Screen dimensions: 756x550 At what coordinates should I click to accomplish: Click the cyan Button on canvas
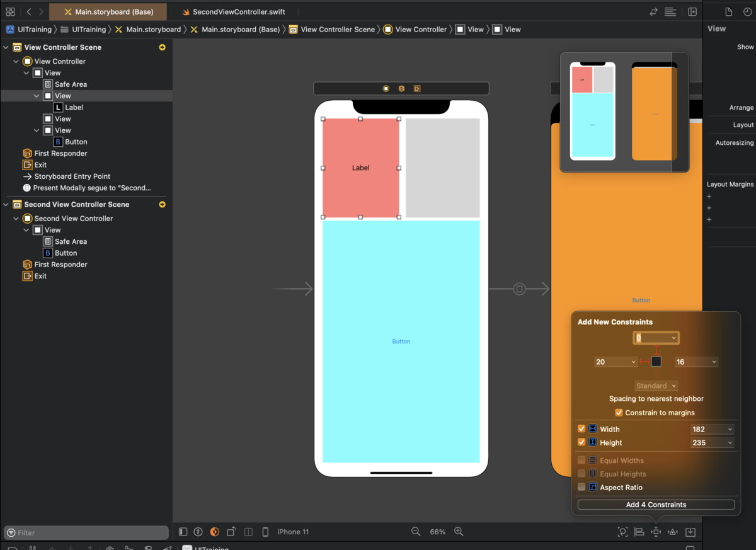pyautogui.click(x=401, y=341)
